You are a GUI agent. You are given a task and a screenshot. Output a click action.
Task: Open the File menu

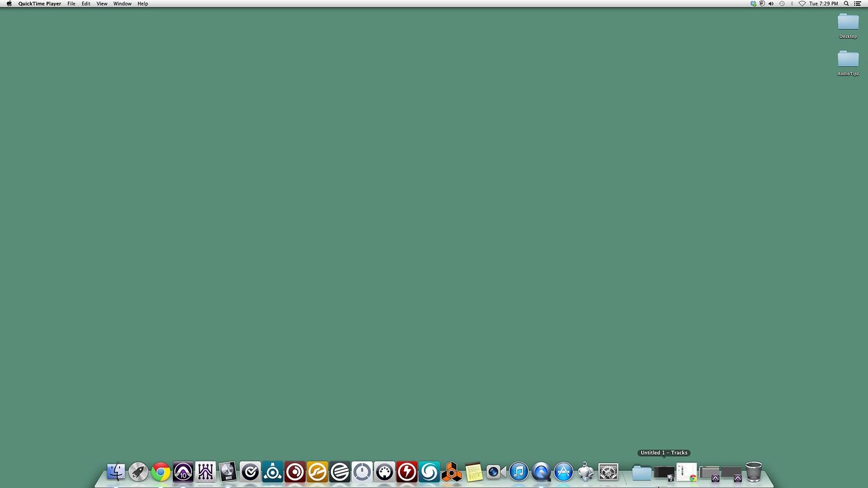[x=71, y=3]
